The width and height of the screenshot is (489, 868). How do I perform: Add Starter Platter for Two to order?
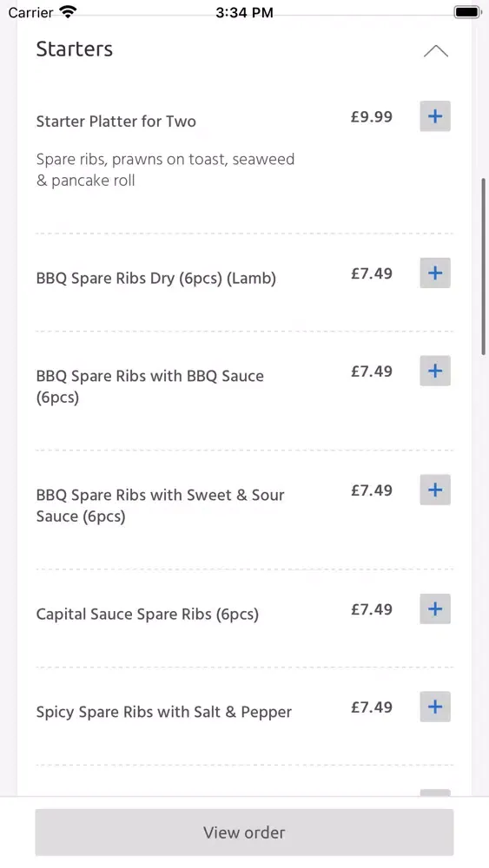click(x=435, y=116)
